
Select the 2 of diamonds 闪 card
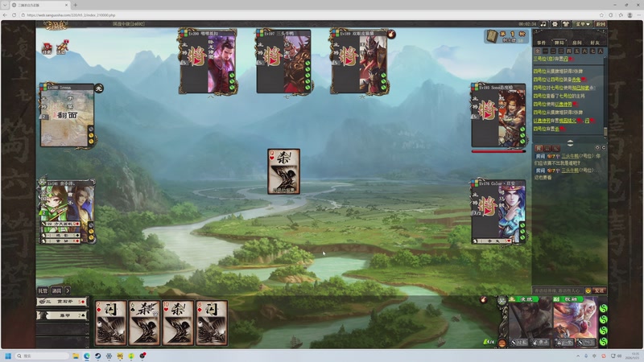pos(110,323)
